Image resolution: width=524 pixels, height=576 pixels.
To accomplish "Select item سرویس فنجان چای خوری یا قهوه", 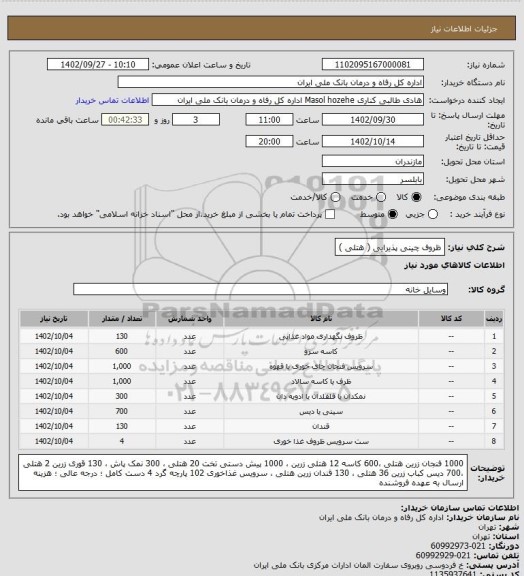I will [x=321, y=367].
